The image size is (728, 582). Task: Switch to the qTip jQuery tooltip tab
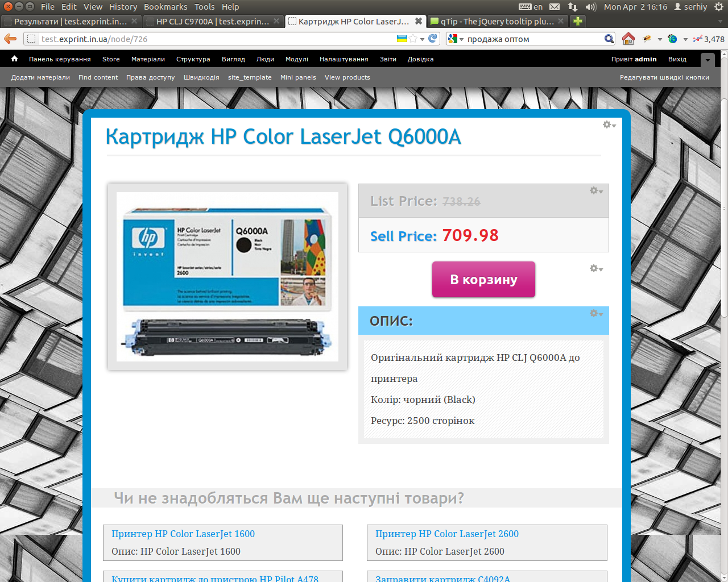pos(497,21)
